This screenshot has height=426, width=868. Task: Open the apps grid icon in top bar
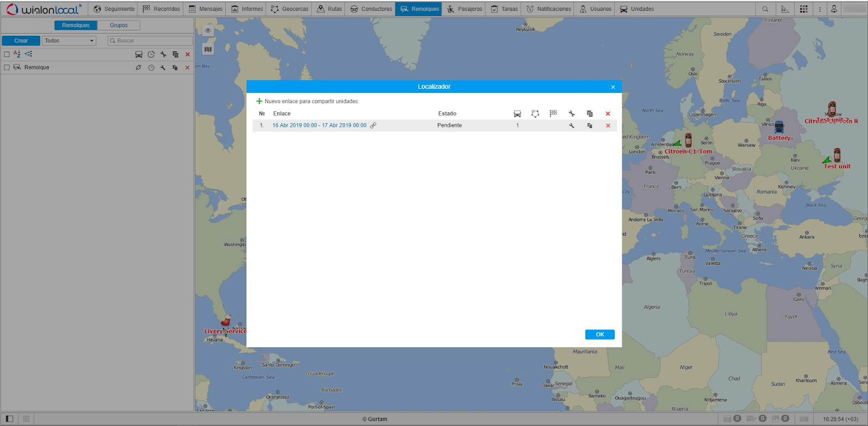click(x=803, y=9)
